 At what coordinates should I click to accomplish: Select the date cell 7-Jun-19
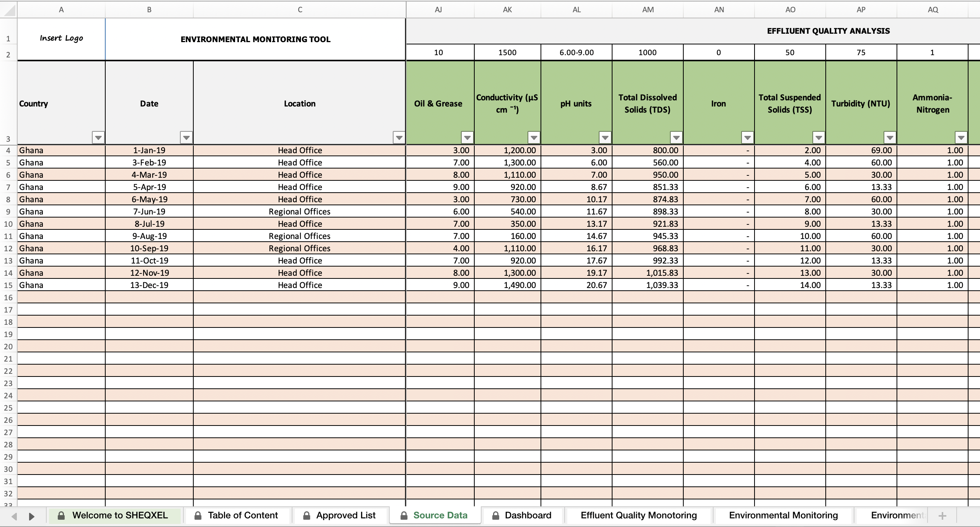pyautogui.click(x=149, y=212)
